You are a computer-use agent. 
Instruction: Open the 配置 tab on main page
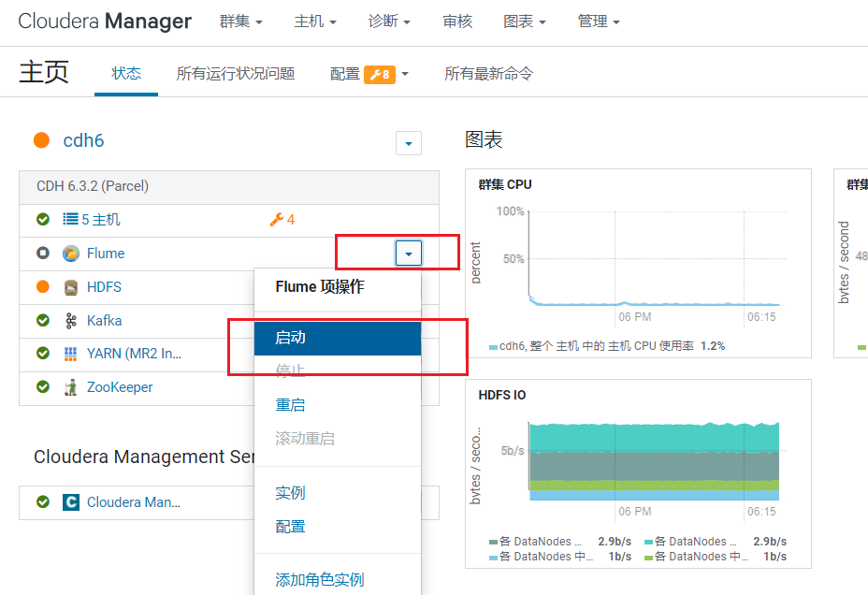(345, 74)
